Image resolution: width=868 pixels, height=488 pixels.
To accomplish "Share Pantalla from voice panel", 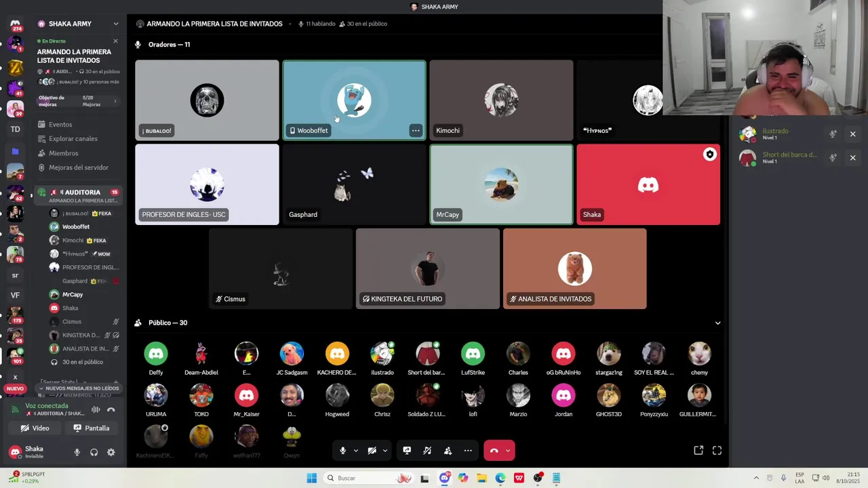I will [x=92, y=428].
